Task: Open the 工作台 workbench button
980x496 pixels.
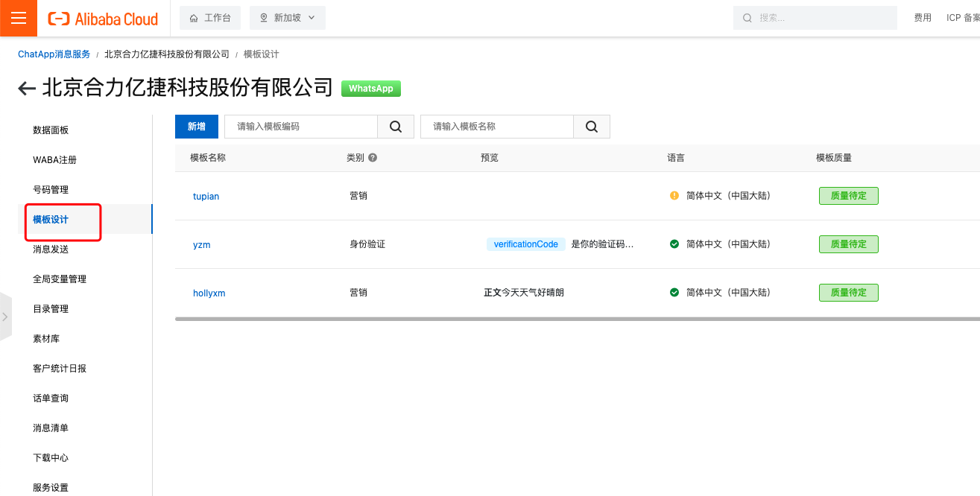Action: pyautogui.click(x=210, y=18)
